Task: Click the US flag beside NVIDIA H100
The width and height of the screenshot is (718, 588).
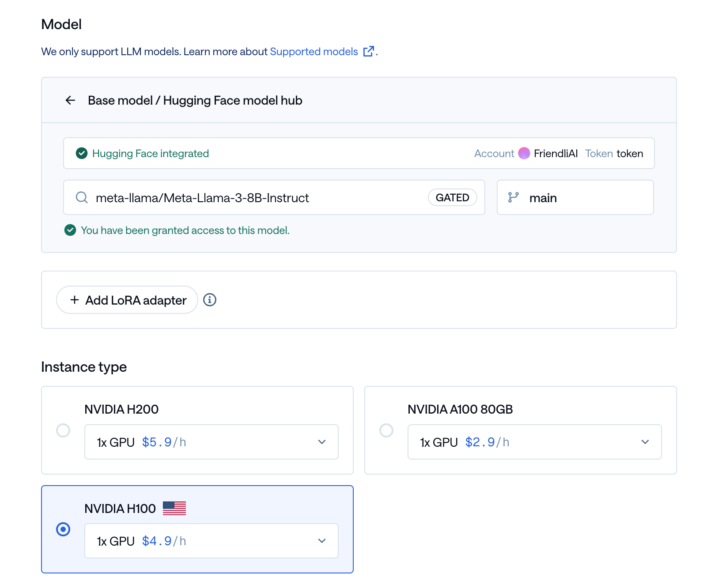Action: [175, 508]
